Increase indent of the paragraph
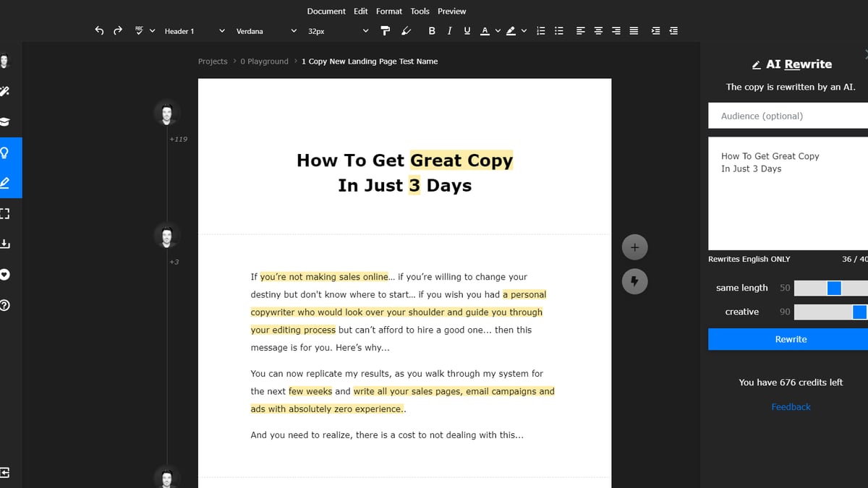 [655, 31]
